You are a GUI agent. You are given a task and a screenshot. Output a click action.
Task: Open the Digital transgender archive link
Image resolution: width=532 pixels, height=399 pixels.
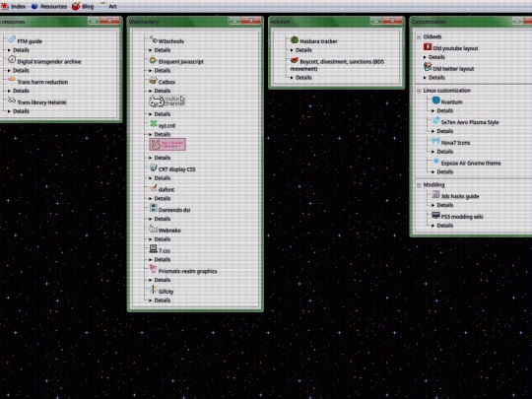tap(49, 62)
